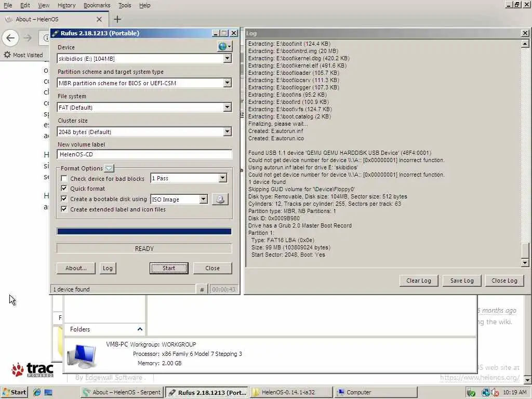Toggle Create a bootable disk using
The height and width of the screenshot is (399, 532).
click(x=64, y=199)
